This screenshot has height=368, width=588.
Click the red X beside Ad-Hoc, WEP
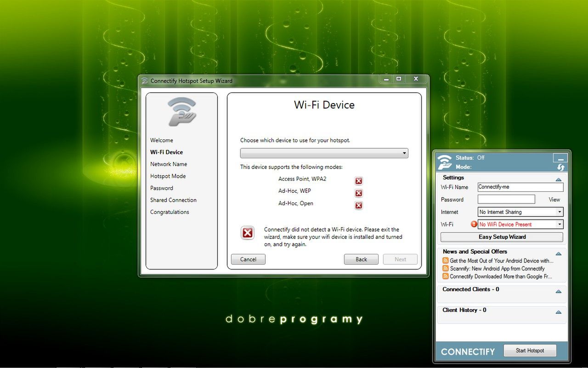(x=359, y=193)
